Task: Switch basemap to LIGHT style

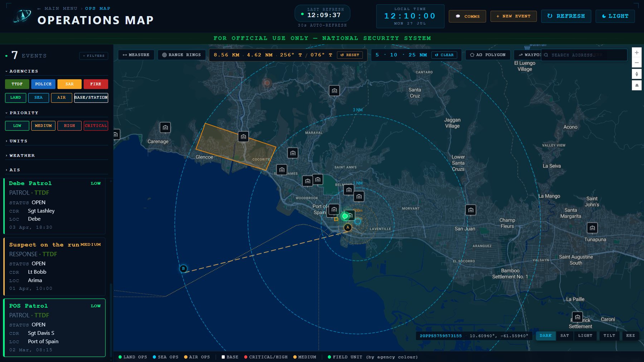Action: pyautogui.click(x=585, y=336)
